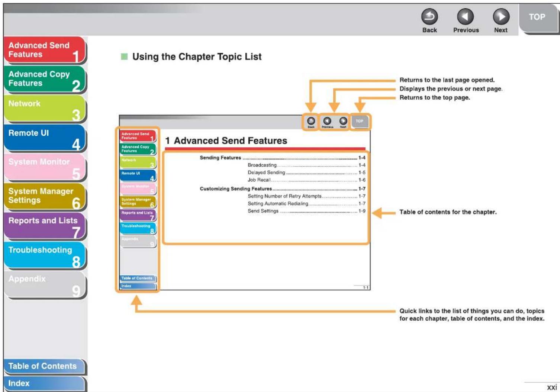Select the mini Advanced Send Features tab in the illustration
Viewport: 560px width, 392px height.
click(138, 136)
